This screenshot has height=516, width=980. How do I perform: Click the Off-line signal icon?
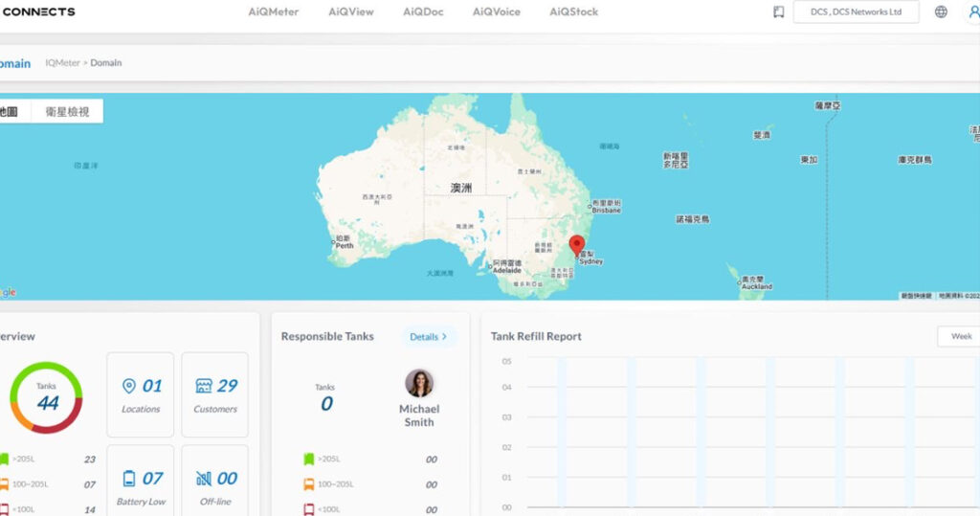click(x=204, y=478)
